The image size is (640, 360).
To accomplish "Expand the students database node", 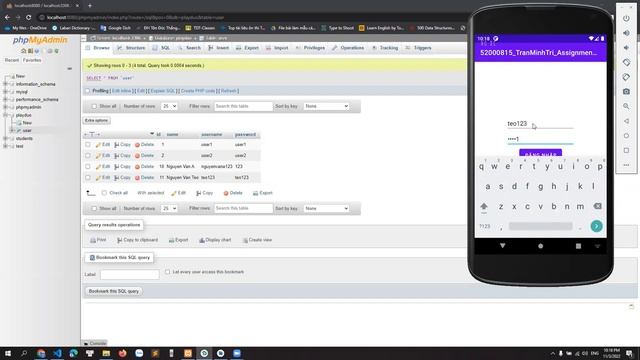I will click(5, 138).
